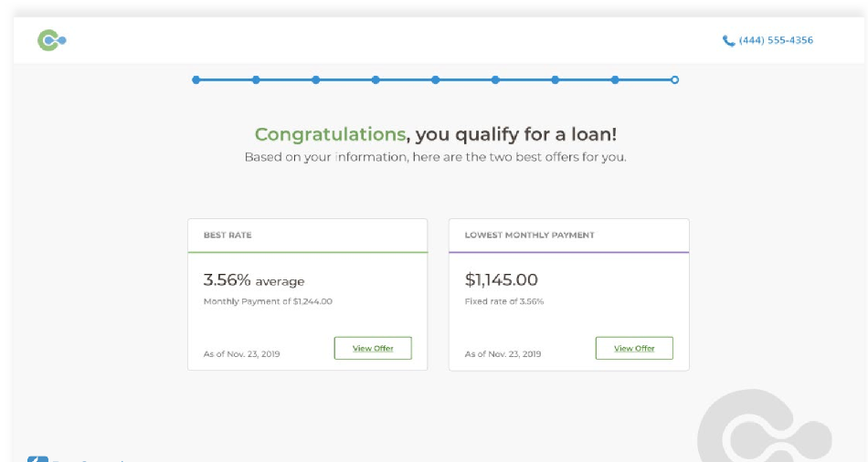Click the phone handset icon in header
This screenshot has height=462, width=868.
coord(728,40)
